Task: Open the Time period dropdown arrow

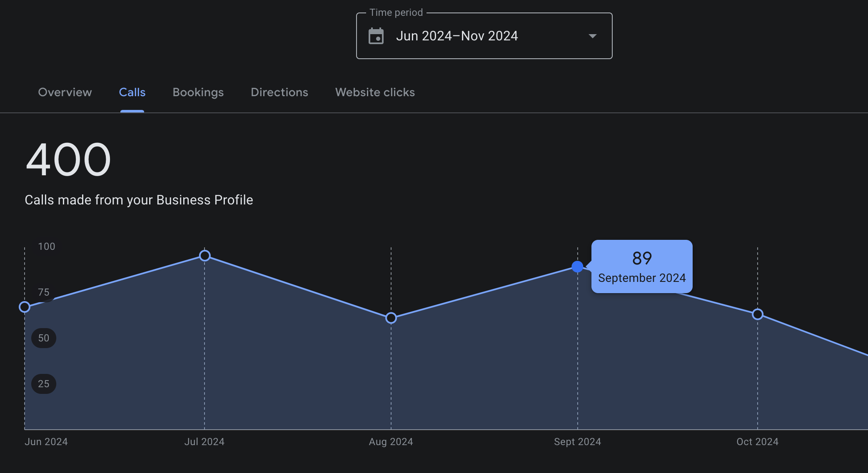Action: coord(592,36)
